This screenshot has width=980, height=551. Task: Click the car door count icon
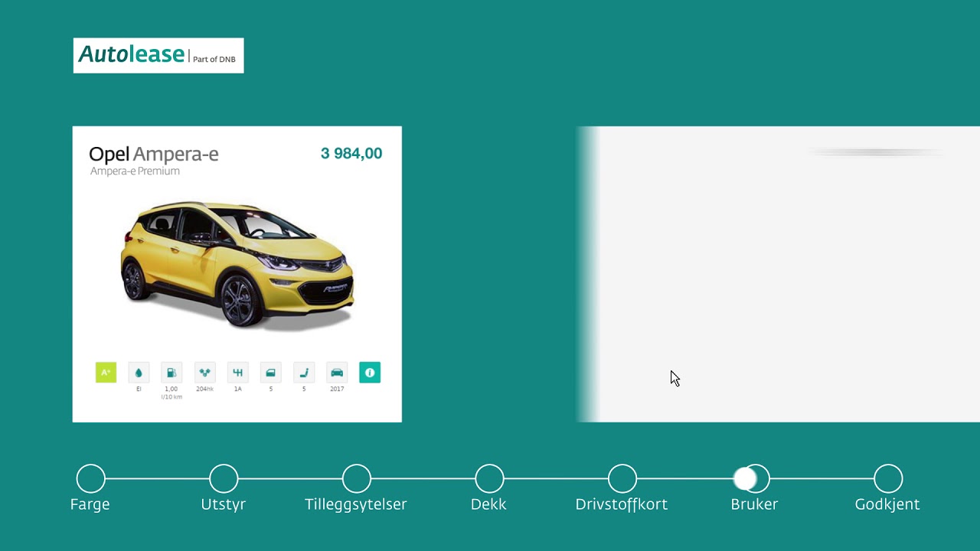[270, 373]
